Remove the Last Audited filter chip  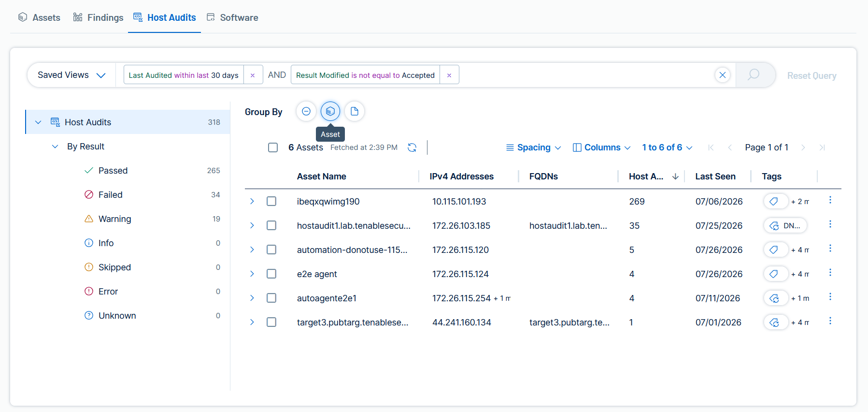click(x=253, y=75)
